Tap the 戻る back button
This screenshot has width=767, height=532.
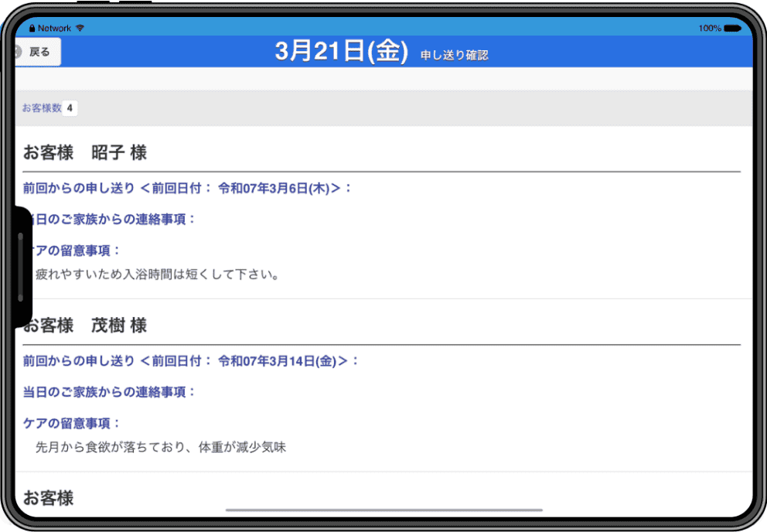pos(37,52)
